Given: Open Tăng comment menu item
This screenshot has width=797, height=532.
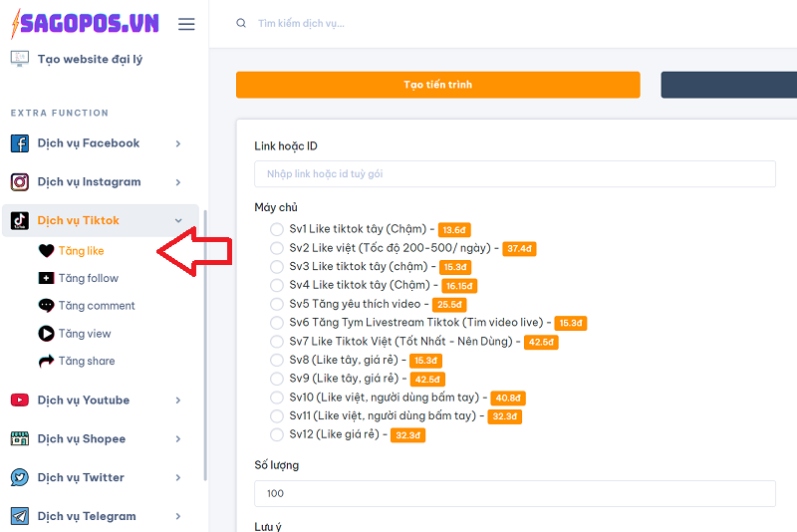Looking at the screenshot, I should pyautogui.click(x=96, y=306).
